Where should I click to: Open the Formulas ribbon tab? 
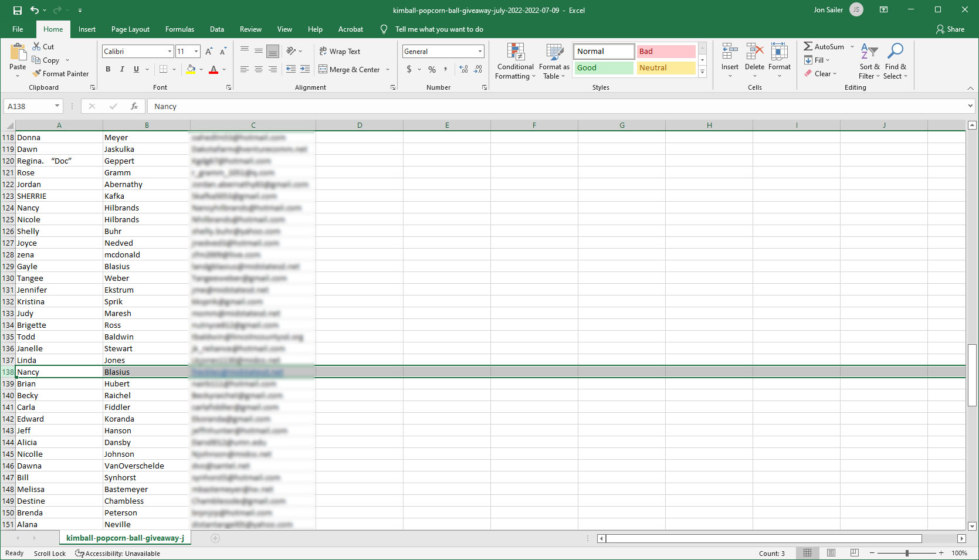tap(179, 29)
